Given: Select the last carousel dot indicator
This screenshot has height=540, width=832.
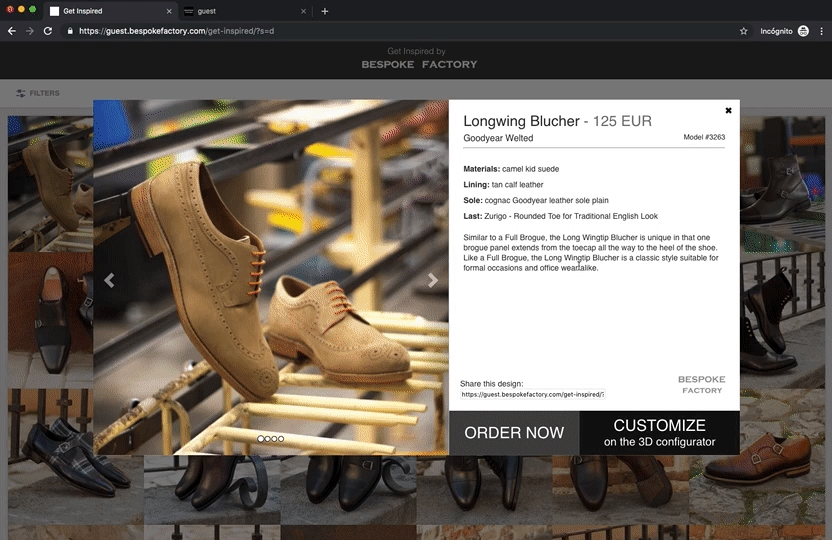Looking at the screenshot, I should [281, 439].
